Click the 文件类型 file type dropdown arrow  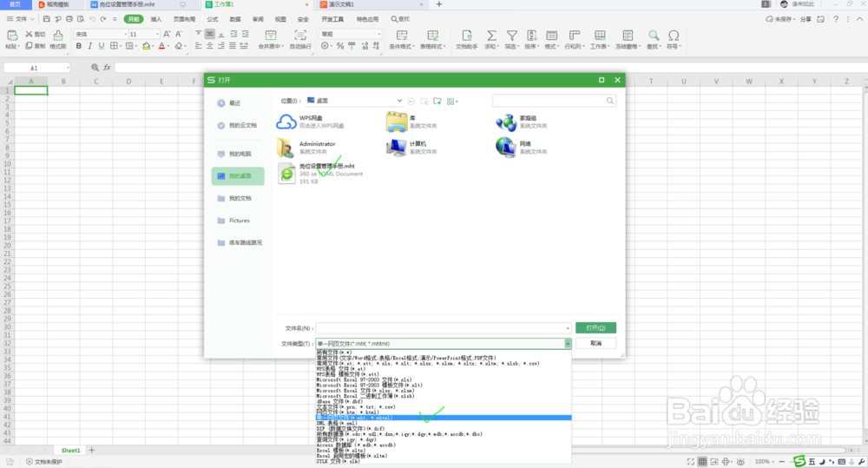tap(568, 344)
